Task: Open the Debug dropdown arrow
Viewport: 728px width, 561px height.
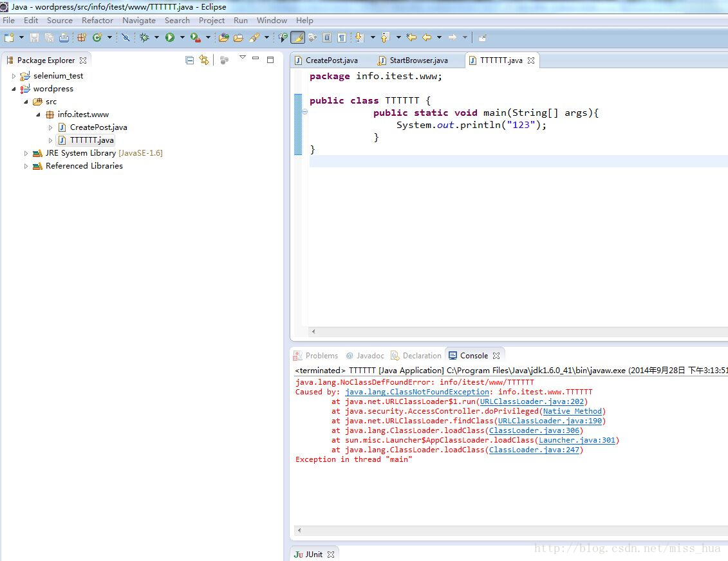Action: point(156,37)
